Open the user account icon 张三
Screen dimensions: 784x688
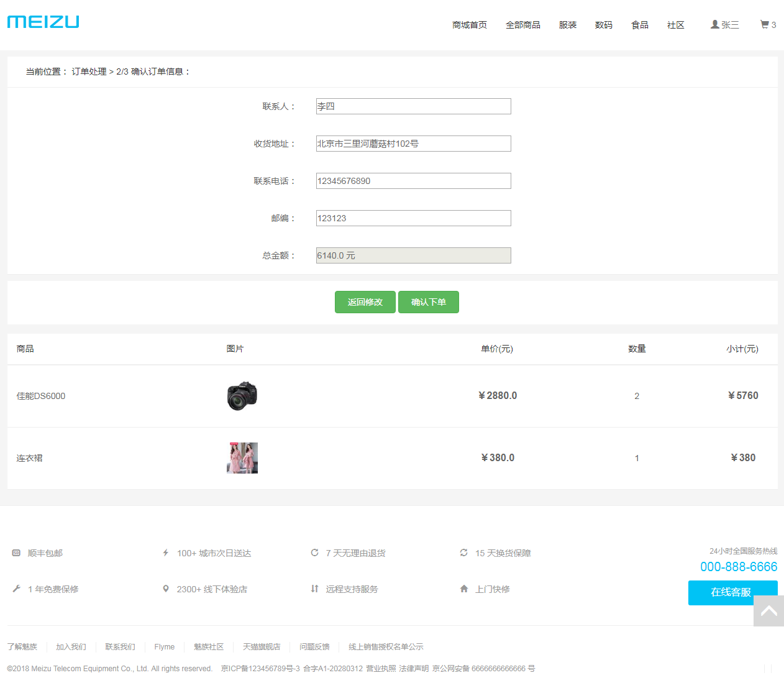715,24
